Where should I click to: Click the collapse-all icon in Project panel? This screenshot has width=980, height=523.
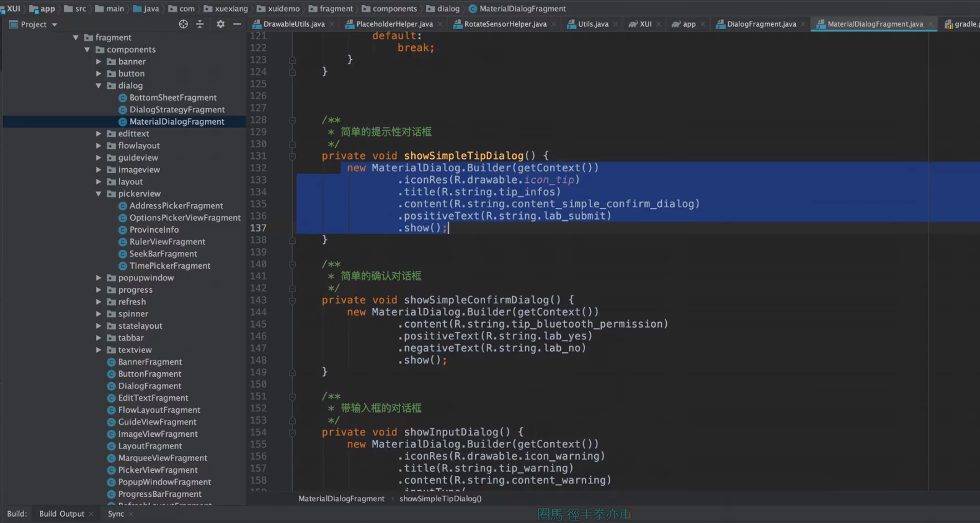pyautogui.click(x=200, y=24)
